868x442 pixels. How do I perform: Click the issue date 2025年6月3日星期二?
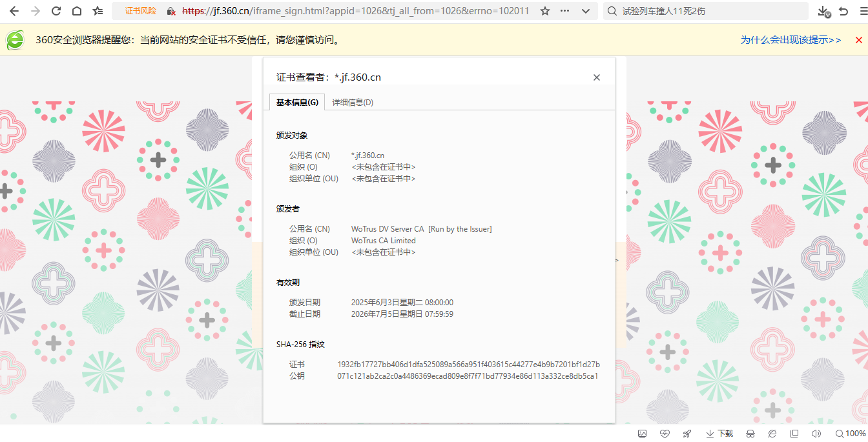pos(402,303)
